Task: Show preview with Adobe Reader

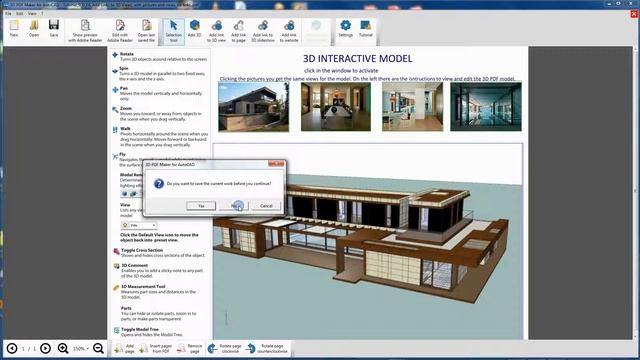Action: pos(85,31)
